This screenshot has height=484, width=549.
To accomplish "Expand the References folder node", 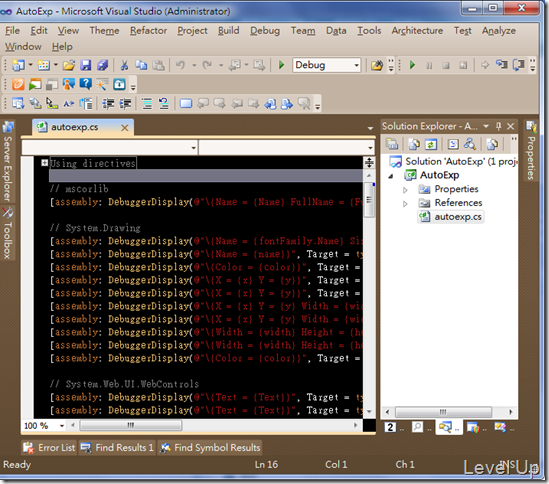I will [405, 203].
